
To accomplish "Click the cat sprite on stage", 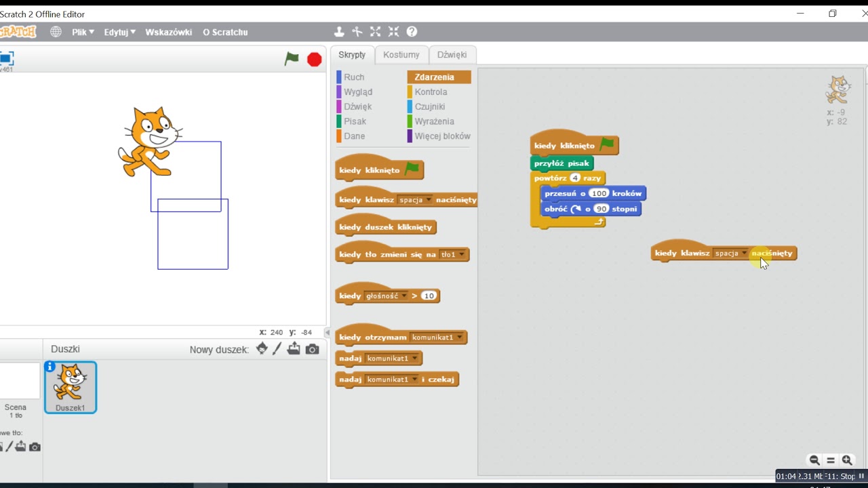I will coord(149,142).
